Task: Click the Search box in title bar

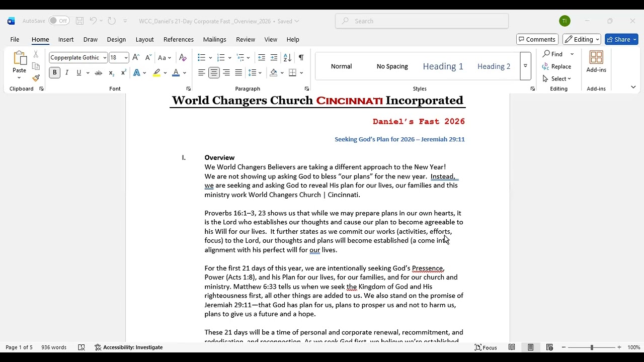Action: pos(422,21)
